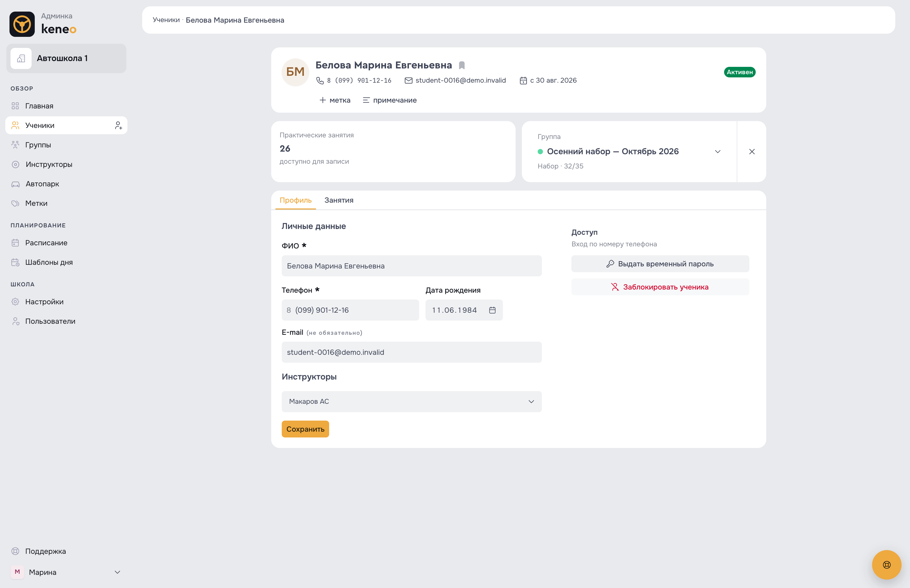Click the Дата рождения date field

(464, 310)
